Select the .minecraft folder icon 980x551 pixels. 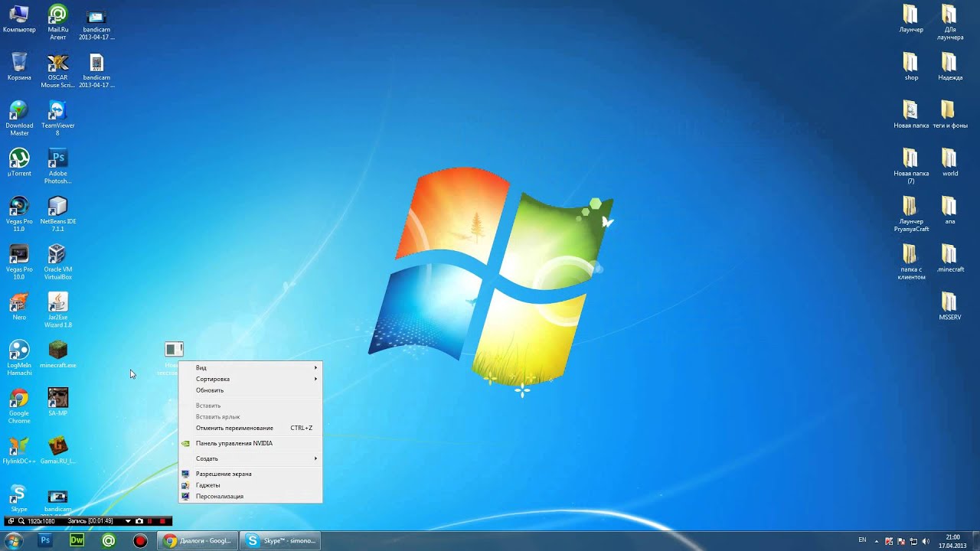pos(949,258)
